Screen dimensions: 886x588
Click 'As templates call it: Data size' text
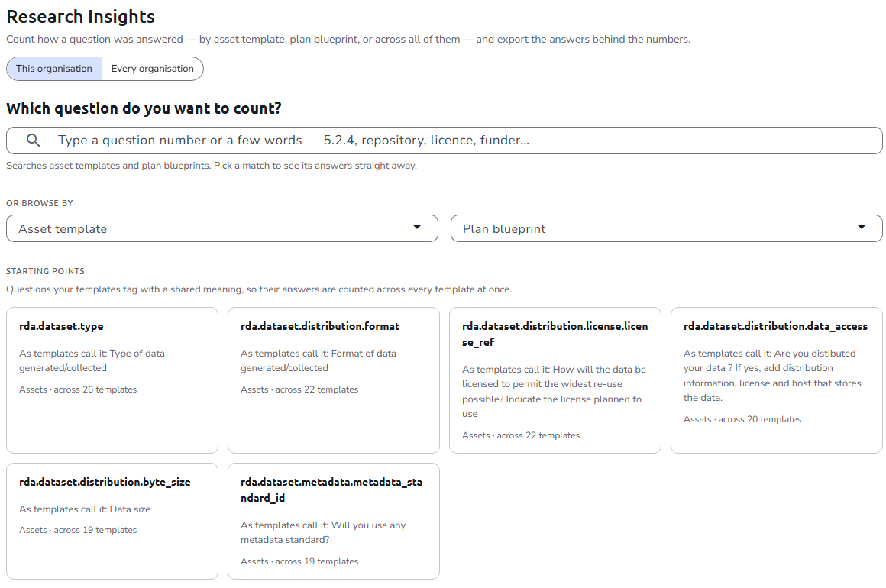(85, 509)
